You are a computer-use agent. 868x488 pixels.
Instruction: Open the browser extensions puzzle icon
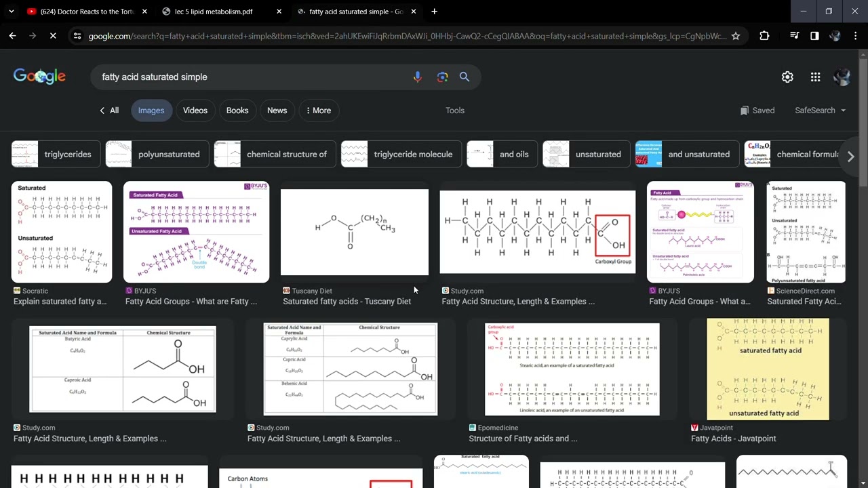click(x=764, y=36)
